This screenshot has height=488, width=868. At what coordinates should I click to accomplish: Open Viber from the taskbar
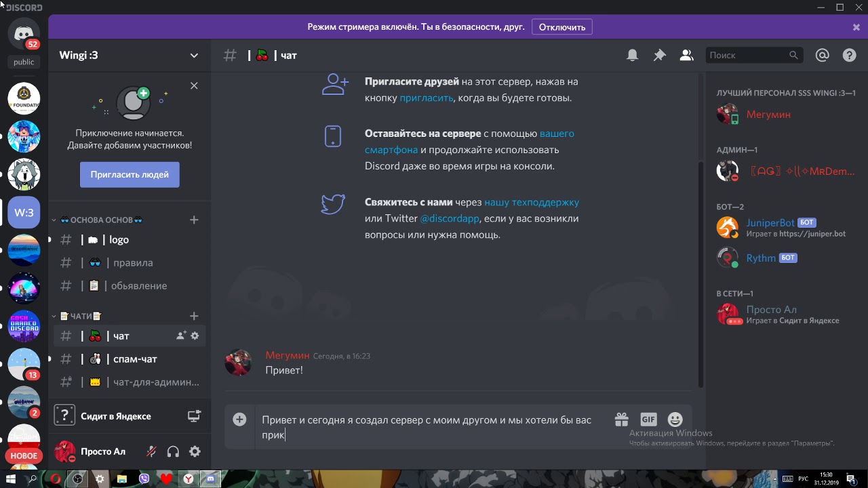pyautogui.click(x=144, y=479)
